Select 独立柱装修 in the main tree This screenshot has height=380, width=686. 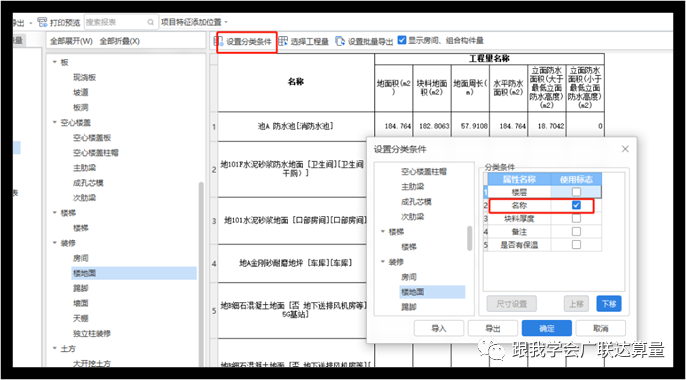(91, 334)
